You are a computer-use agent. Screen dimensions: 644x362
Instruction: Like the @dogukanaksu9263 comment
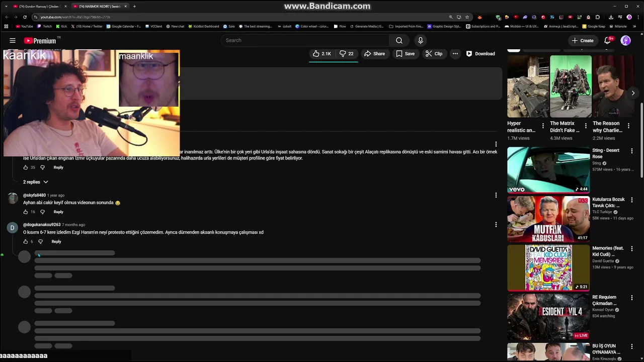[x=26, y=241]
